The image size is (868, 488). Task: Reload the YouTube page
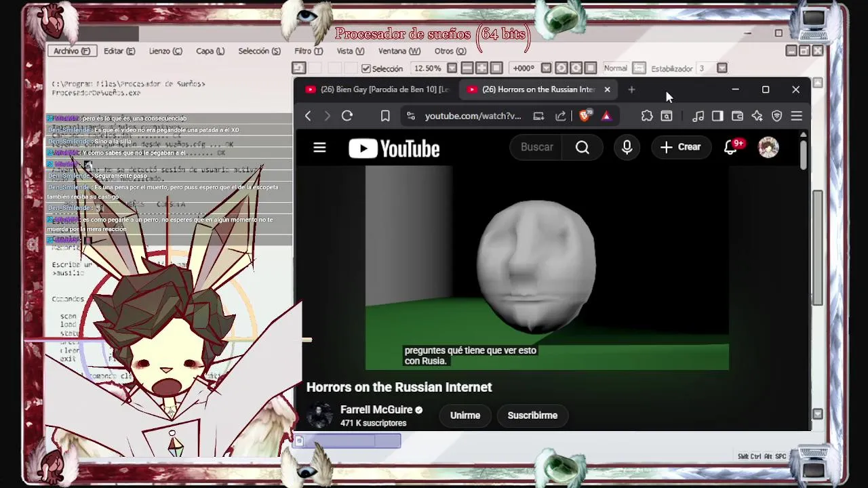[x=347, y=116]
